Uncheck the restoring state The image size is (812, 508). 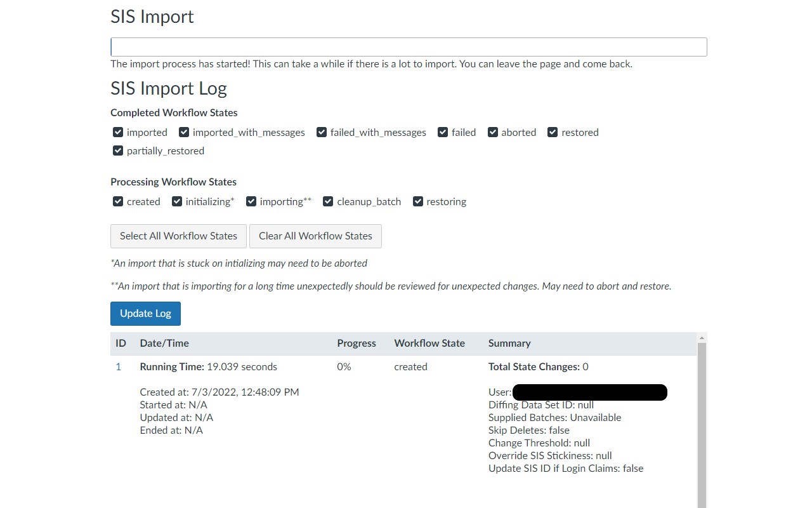(418, 201)
